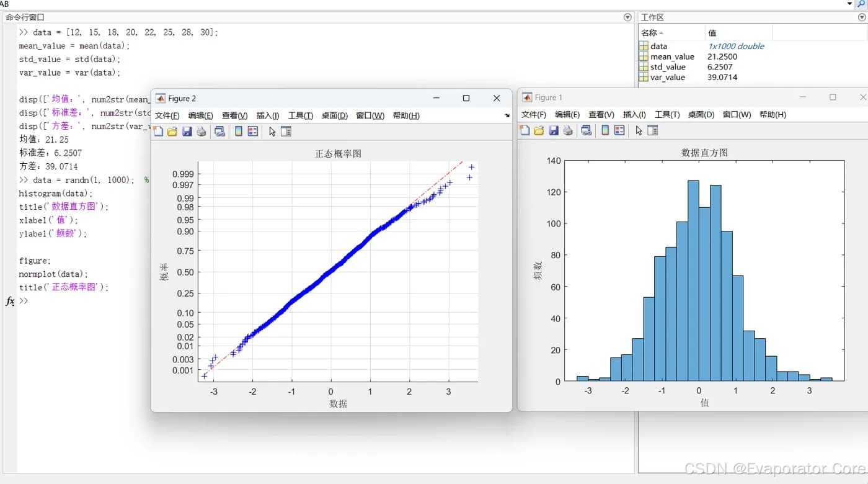This screenshot has width=868, height=484.
Task: Click Link Plot icon in Figure 1 toolbar
Action: tap(586, 130)
